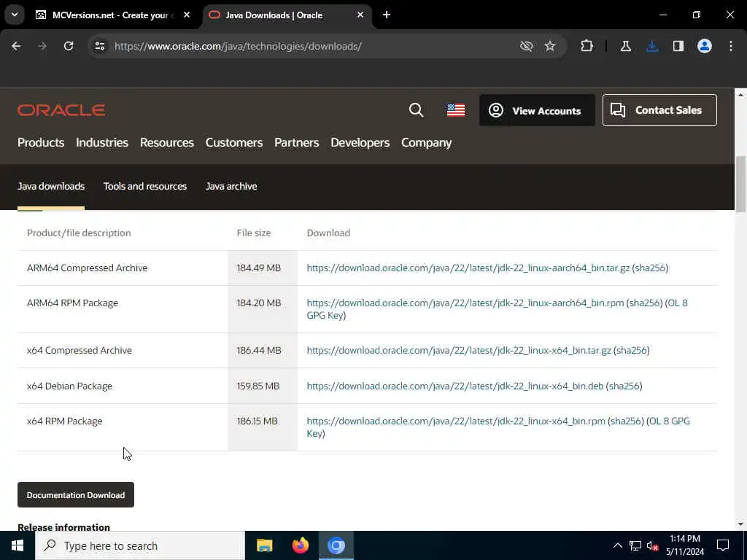Open the Resources menu
747x560 pixels.
pos(167,142)
